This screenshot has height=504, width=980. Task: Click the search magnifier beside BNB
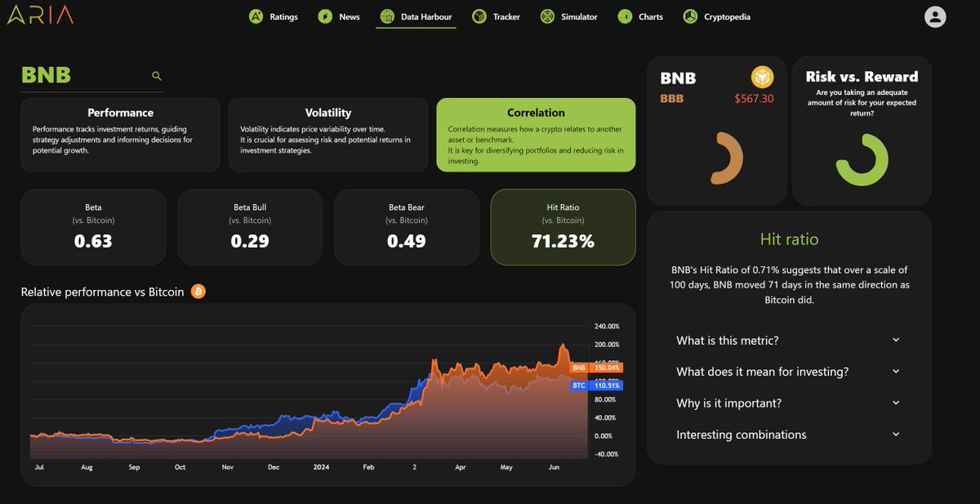coord(156,75)
